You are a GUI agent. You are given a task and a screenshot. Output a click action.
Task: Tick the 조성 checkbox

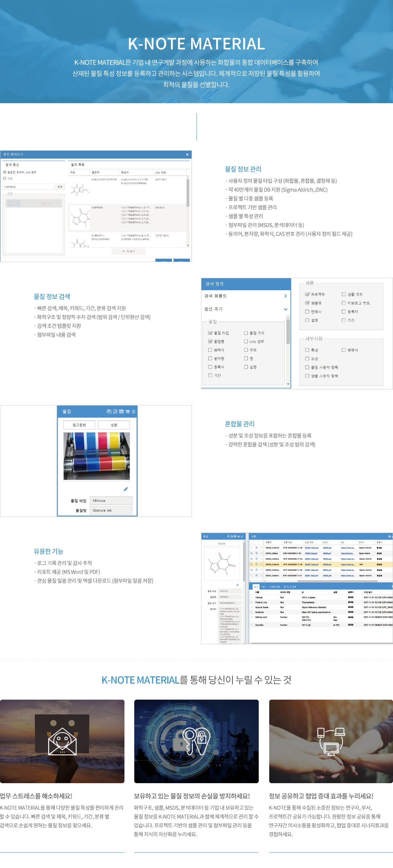pyautogui.click(x=308, y=359)
